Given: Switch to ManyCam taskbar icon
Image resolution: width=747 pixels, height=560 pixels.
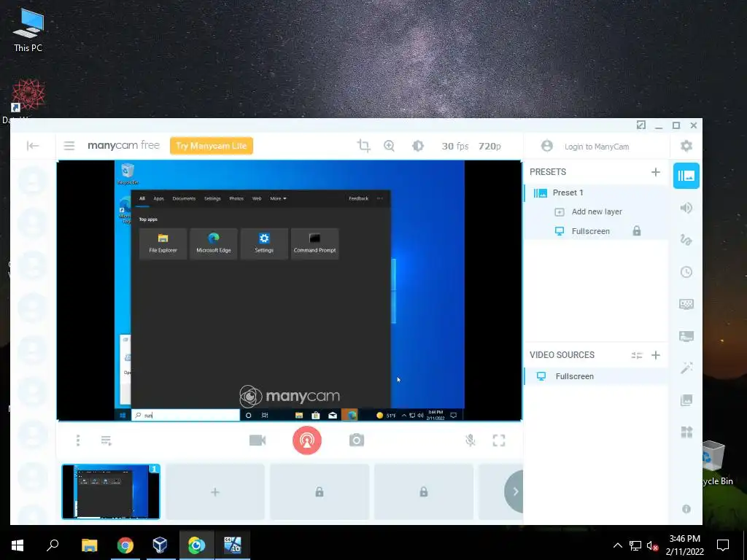Looking at the screenshot, I should coord(196,545).
